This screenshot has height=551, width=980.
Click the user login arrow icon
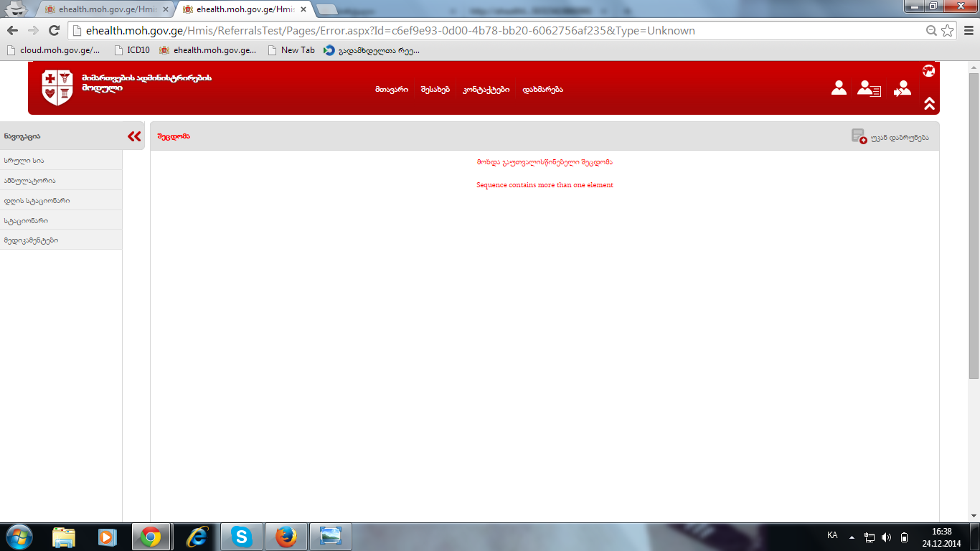point(902,88)
